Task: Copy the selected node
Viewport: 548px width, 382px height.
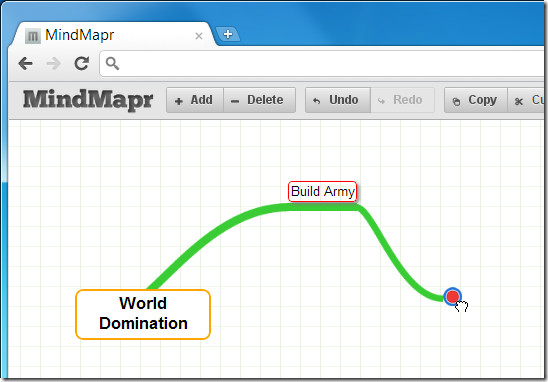Action: click(476, 100)
